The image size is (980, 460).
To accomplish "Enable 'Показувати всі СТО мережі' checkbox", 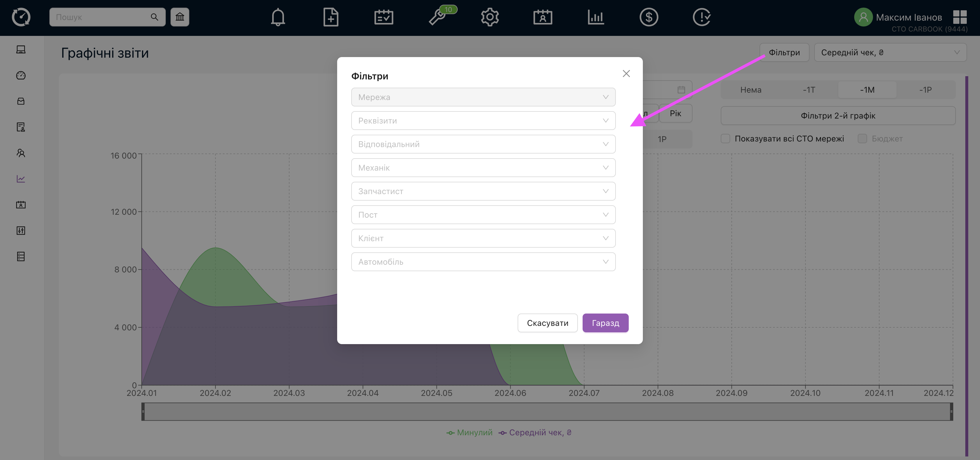I will pos(725,139).
